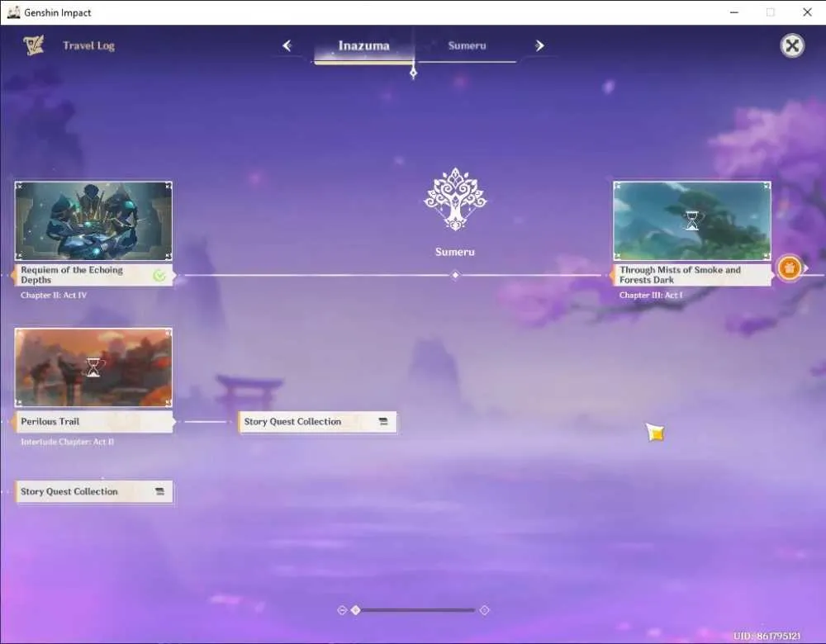Open Story Quest Collection beside Perilous Trail

(x=317, y=422)
